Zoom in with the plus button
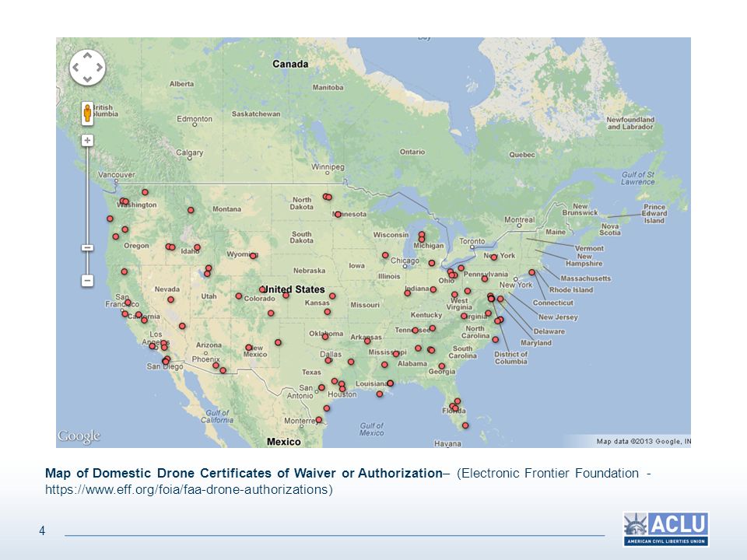The image size is (747, 560). (x=87, y=141)
